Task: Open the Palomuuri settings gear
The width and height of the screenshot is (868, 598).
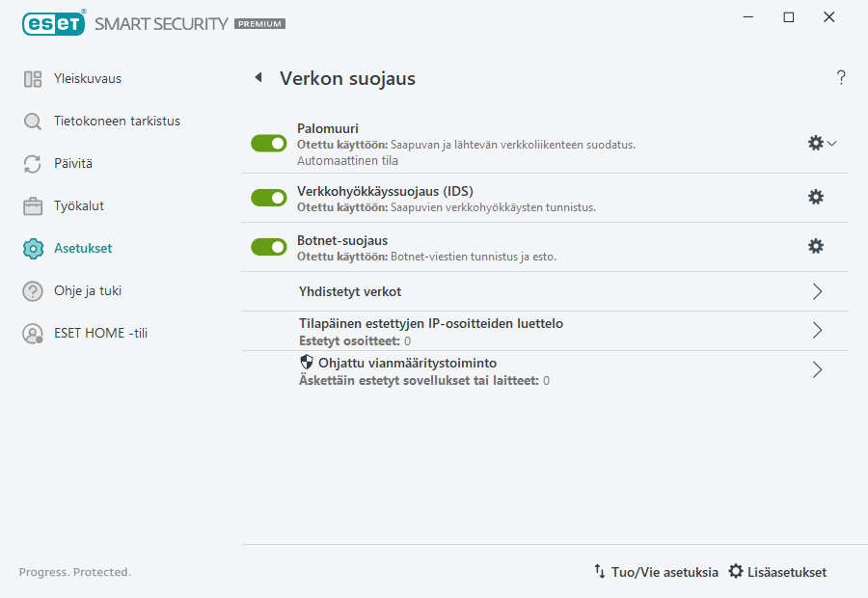Action: [815, 142]
